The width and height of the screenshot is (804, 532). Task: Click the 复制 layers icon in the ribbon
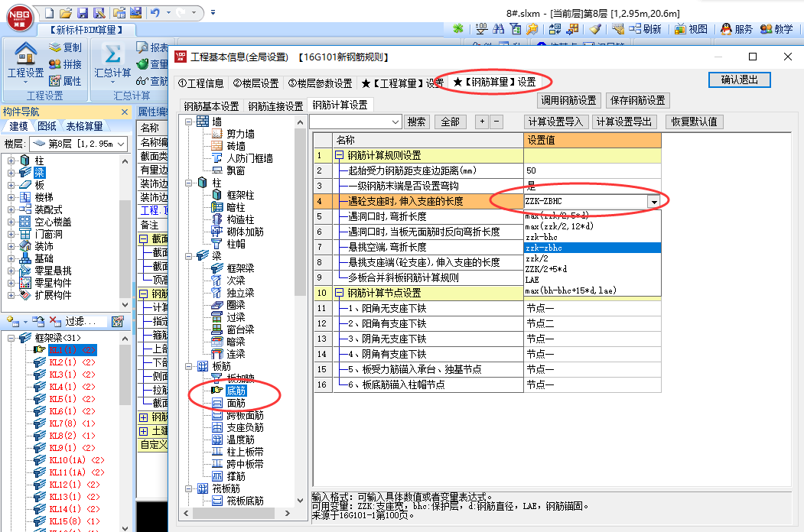coord(55,47)
